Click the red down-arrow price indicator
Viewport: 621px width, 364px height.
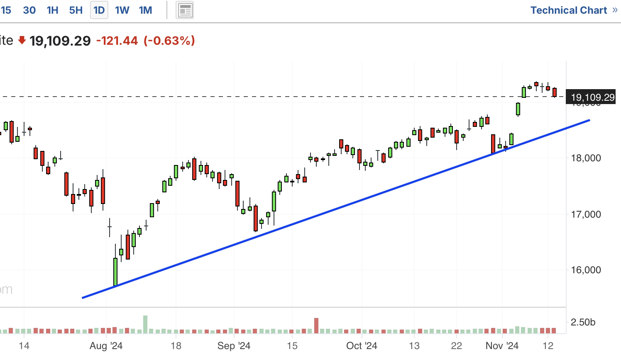[22, 41]
